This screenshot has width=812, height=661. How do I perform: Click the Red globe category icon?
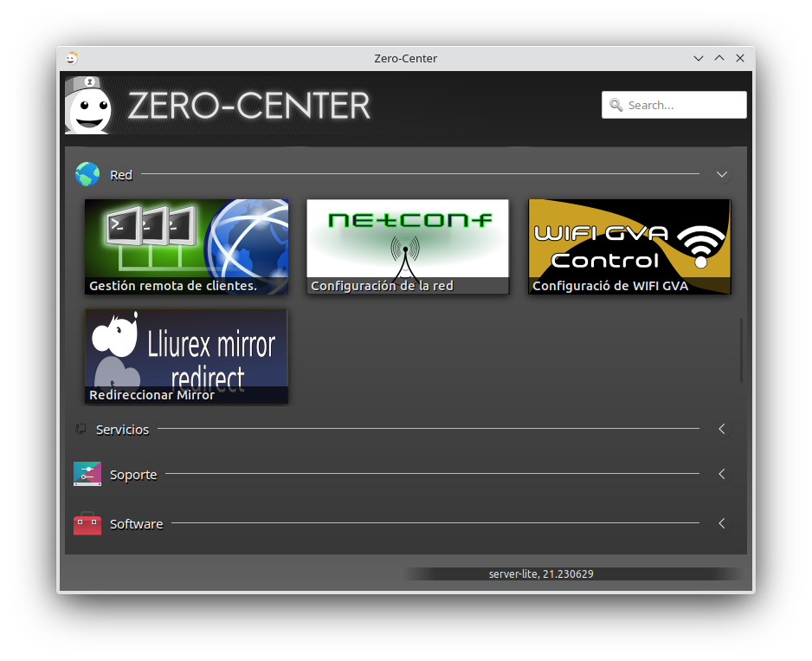87,175
